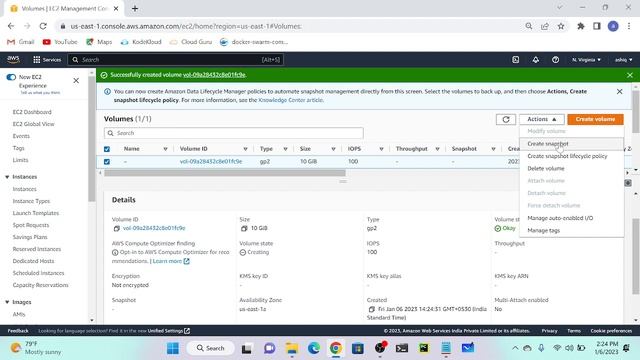
Task: Copy the Created timestamp
Action: pos(371,309)
